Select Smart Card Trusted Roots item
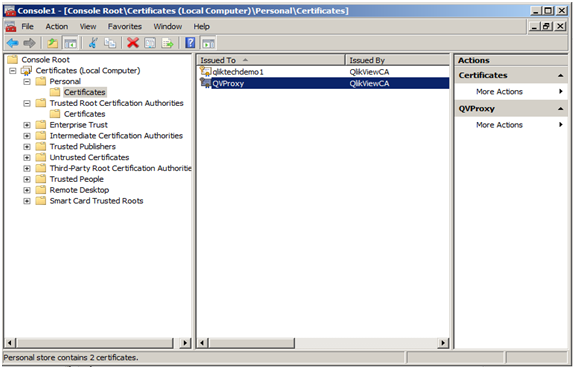This screenshot has width=575, height=369. [96, 201]
